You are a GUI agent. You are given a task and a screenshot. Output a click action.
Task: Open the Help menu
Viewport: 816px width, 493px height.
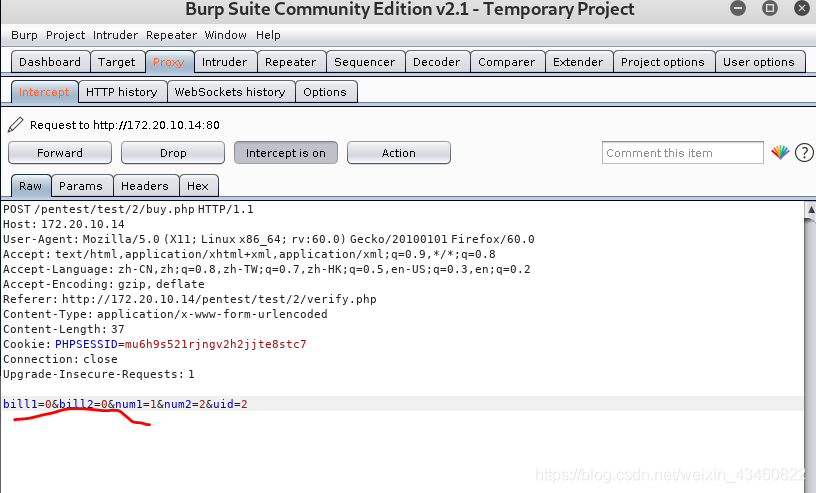pyautogui.click(x=268, y=35)
